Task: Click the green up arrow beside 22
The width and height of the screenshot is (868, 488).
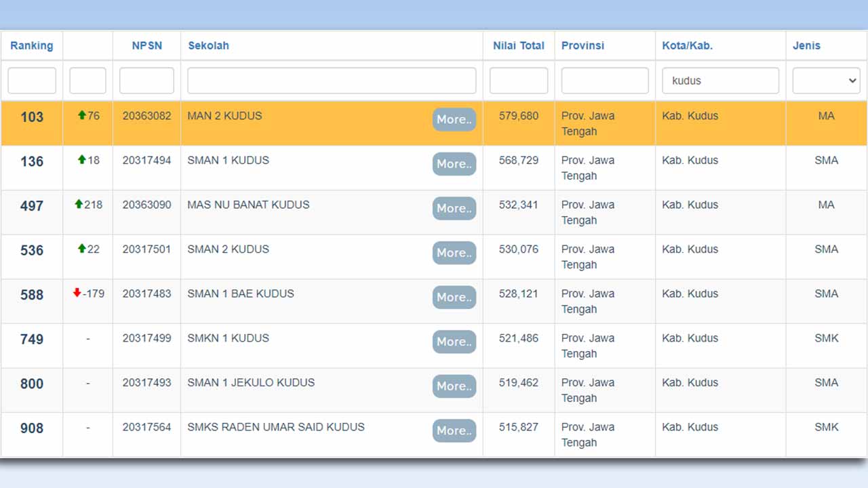Action: click(82, 249)
